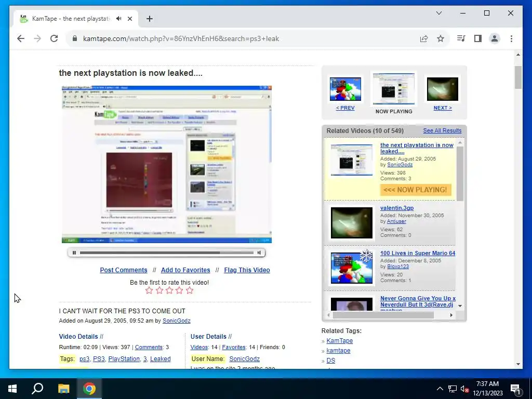Click Flag This Video link
The height and width of the screenshot is (399, 532).
(247, 270)
